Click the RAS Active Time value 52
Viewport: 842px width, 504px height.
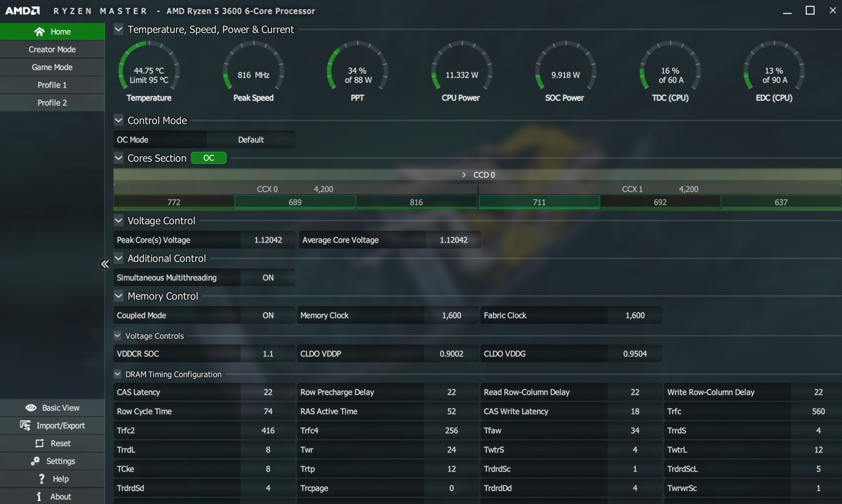coord(452,411)
